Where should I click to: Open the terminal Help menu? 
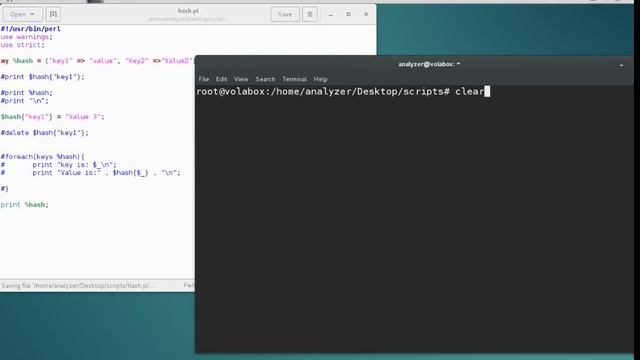point(320,79)
